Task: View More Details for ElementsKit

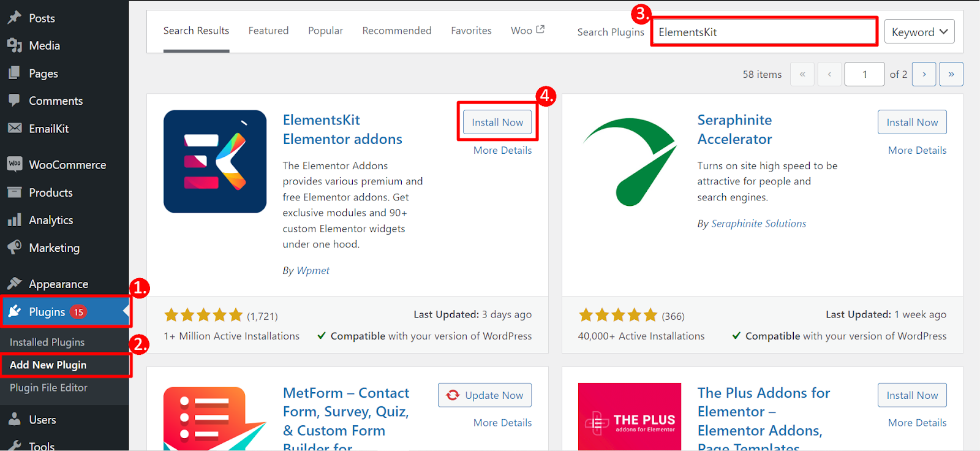Action: pos(502,150)
